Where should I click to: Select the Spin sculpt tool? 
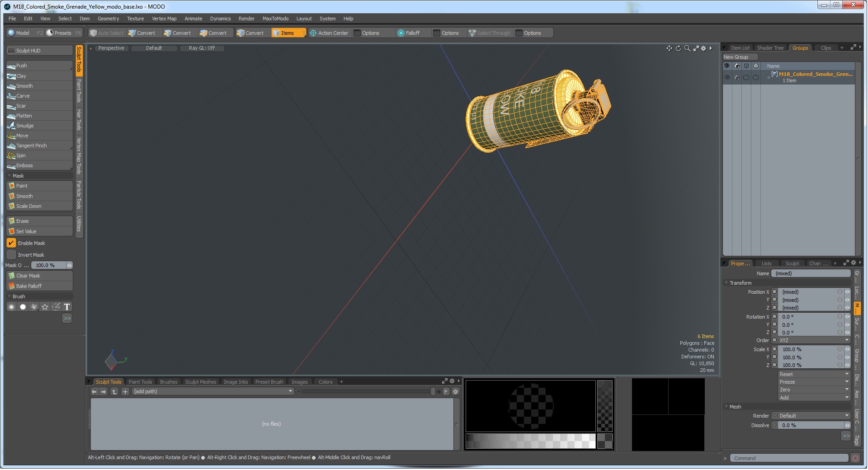tap(39, 155)
